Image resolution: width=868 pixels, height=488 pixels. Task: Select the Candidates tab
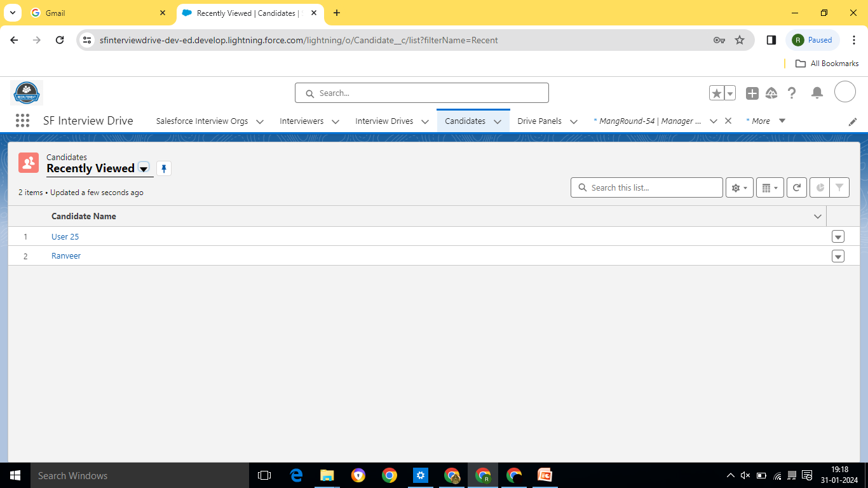tap(465, 121)
